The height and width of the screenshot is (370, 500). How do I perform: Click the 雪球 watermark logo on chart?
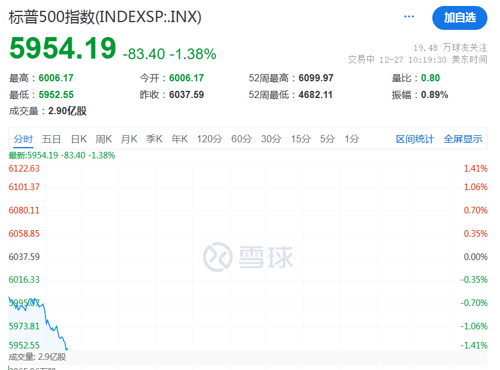click(x=248, y=257)
